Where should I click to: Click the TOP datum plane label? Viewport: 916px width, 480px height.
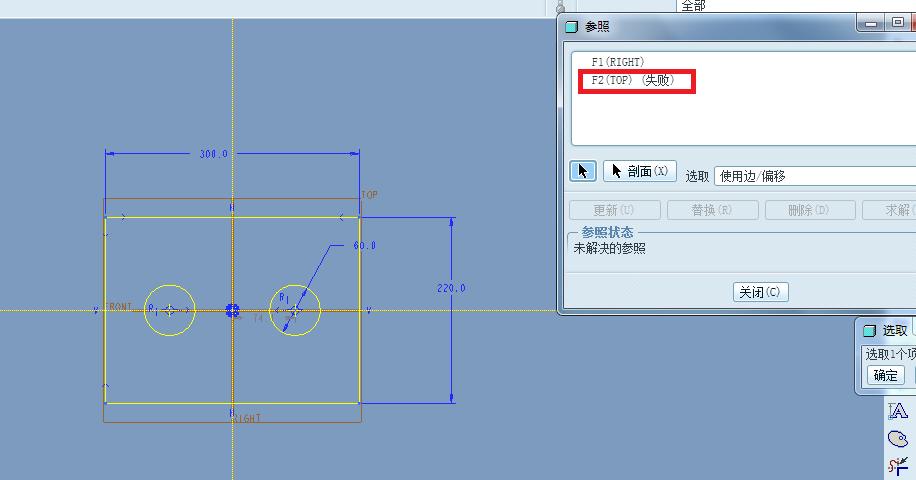click(x=369, y=194)
